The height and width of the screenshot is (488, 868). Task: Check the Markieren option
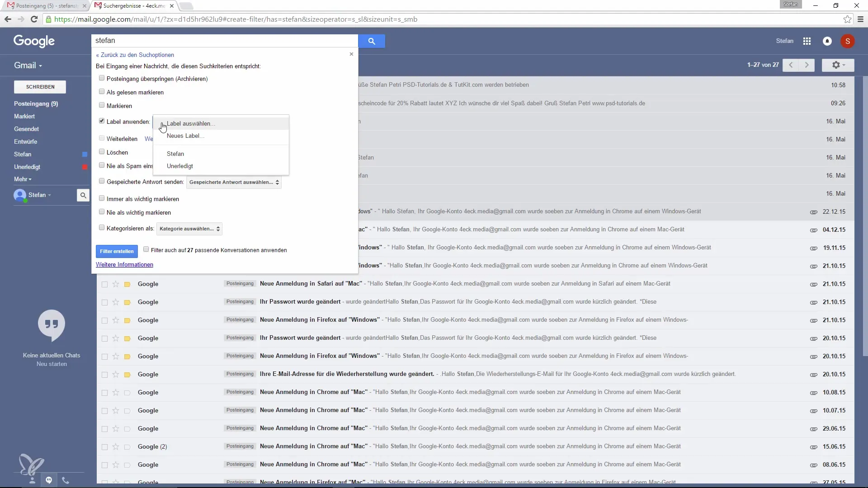click(102, 105)
